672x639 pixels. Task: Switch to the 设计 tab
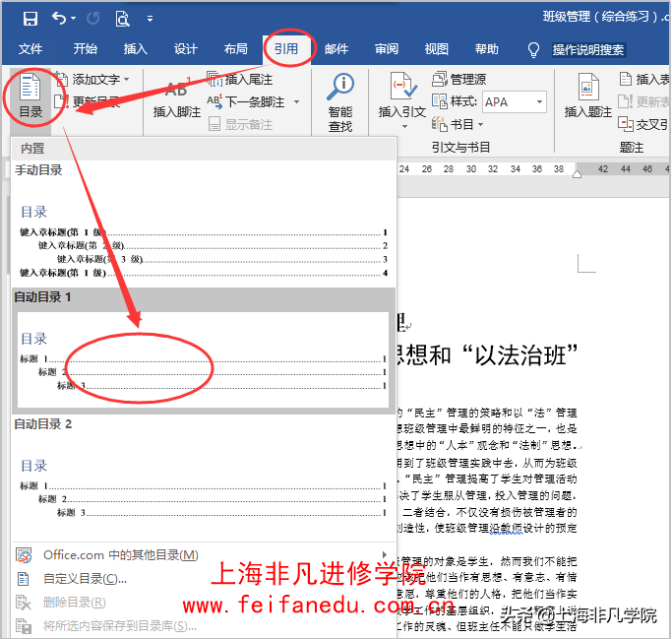(186, 49)
